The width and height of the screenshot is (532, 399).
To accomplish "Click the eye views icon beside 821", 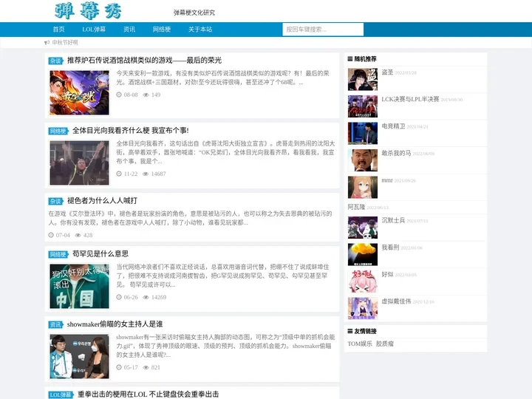I will pyautogui.click(x=146, y=367).
